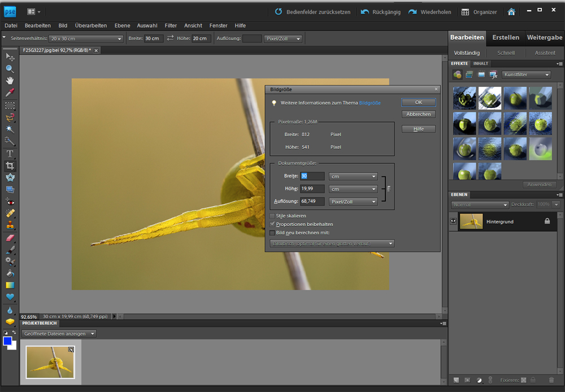
Task: Select the Rectangular Marquee tool
Action: coord(10,106)
